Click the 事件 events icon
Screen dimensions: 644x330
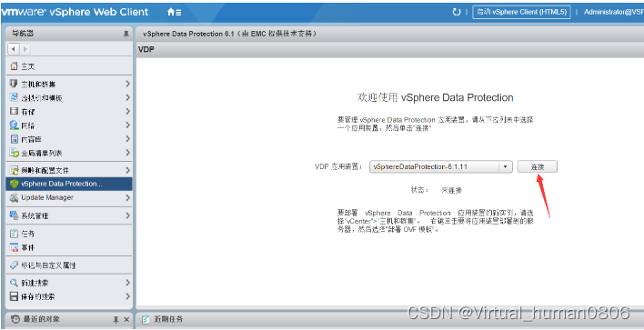click(x=15, y=247)
